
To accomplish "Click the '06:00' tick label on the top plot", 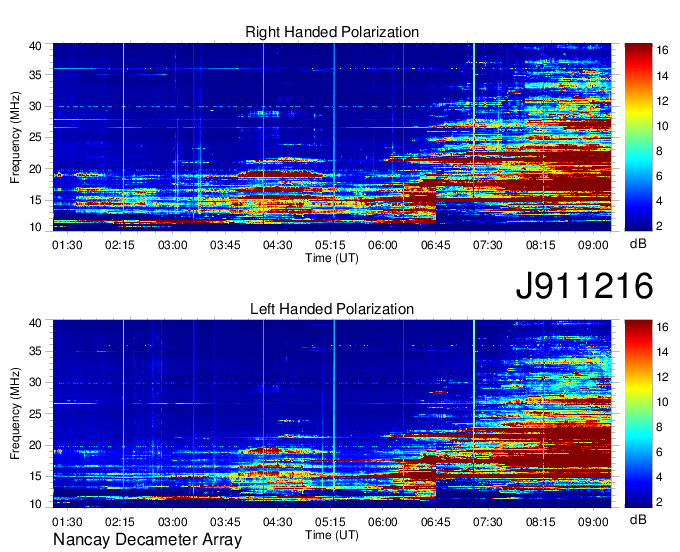I will [382, 245].
